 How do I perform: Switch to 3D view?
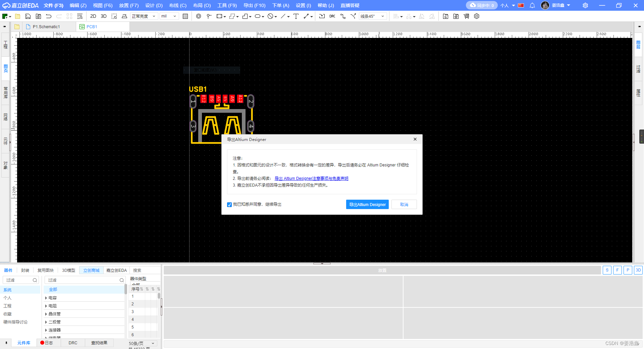pos(104,16)
